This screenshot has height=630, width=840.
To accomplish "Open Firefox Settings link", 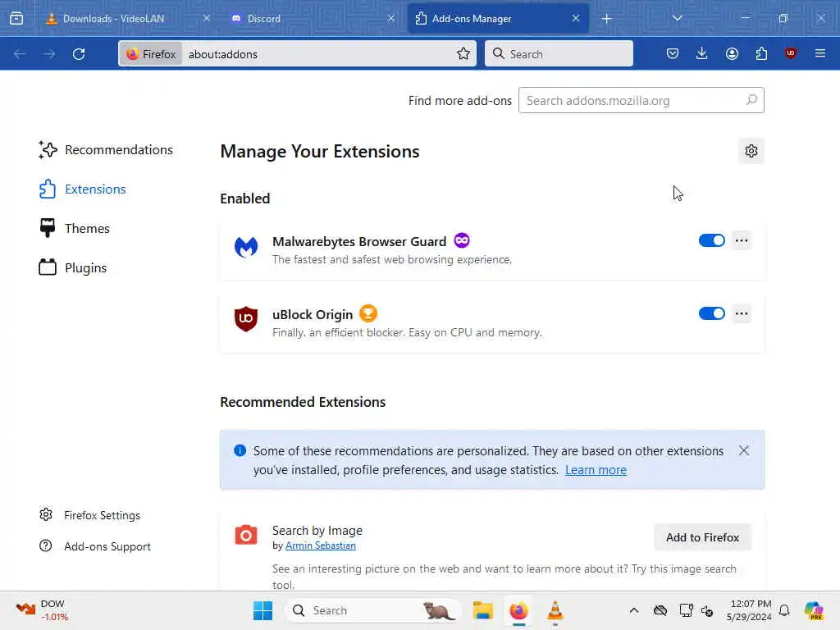I will pyautogui.click(x=89, y=515).
